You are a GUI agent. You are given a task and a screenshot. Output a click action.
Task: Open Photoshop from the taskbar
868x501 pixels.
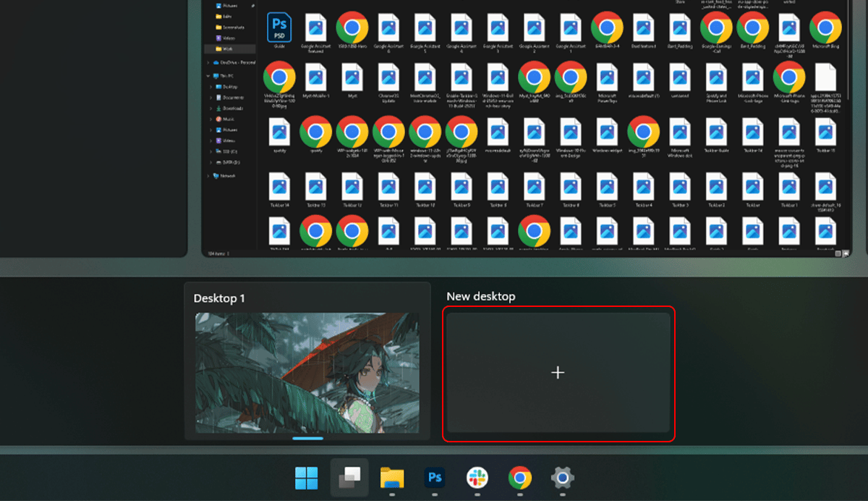435,478
